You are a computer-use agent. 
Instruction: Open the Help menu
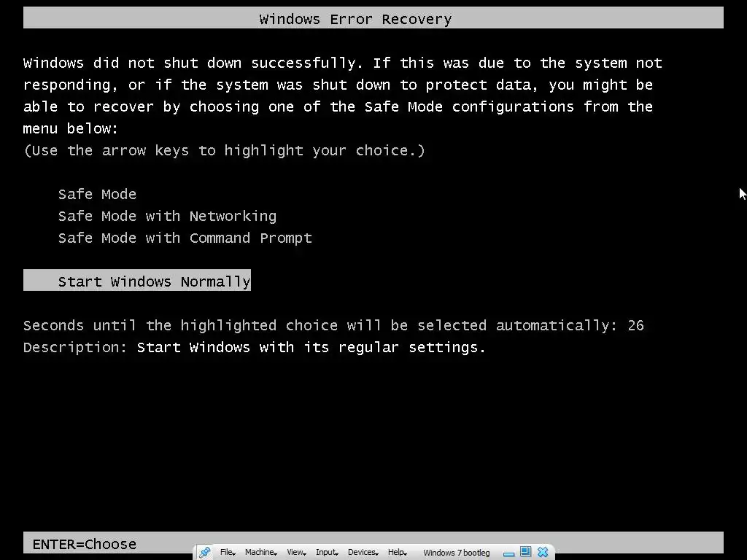pyautogui.click(x=398, y=553)
